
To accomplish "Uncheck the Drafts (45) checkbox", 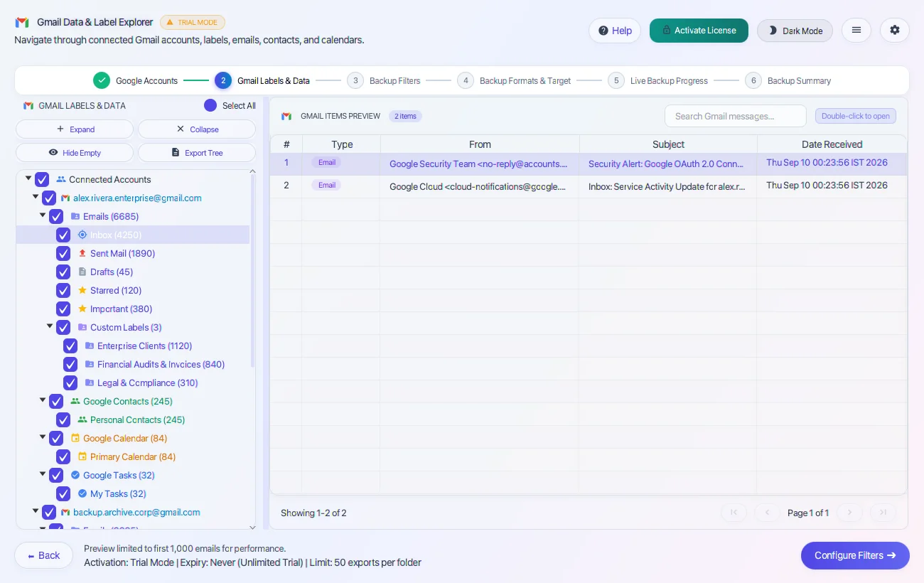I will tap(63, 272).
